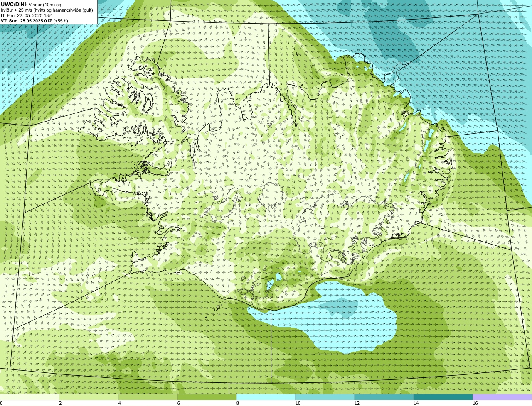Select the 10–12 m/s cyan legend swatch
This screenshot has width=532, height=406.
click(325, 397)
